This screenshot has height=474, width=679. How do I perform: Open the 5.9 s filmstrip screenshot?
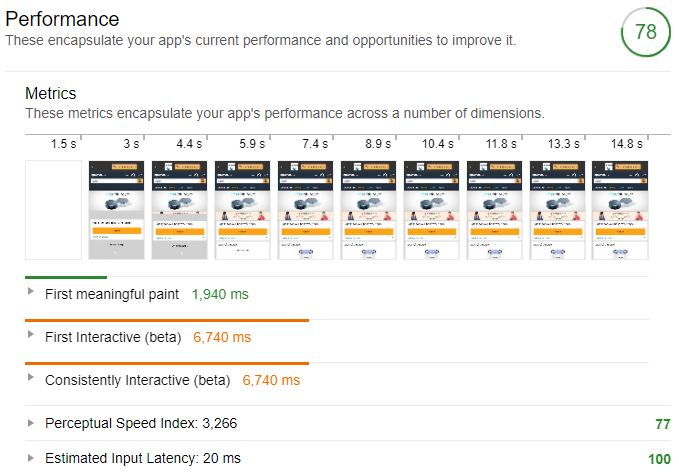coord(242,210)
